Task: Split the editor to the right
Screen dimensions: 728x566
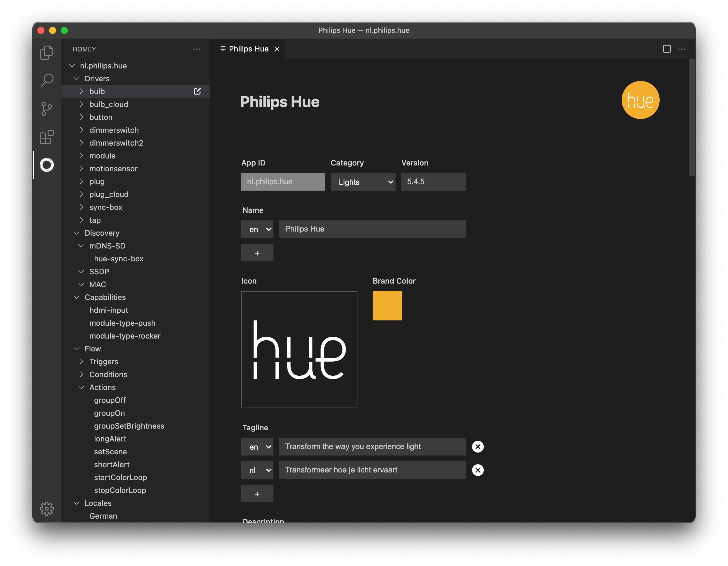Action: [667, 49]
